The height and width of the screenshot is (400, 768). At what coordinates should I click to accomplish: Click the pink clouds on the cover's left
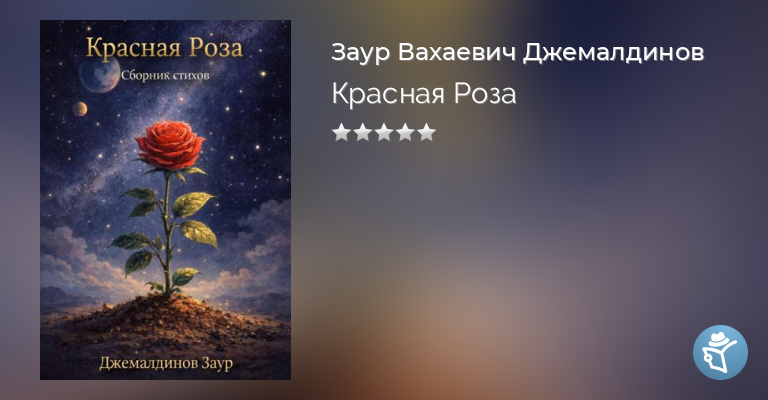click(73, 257)
